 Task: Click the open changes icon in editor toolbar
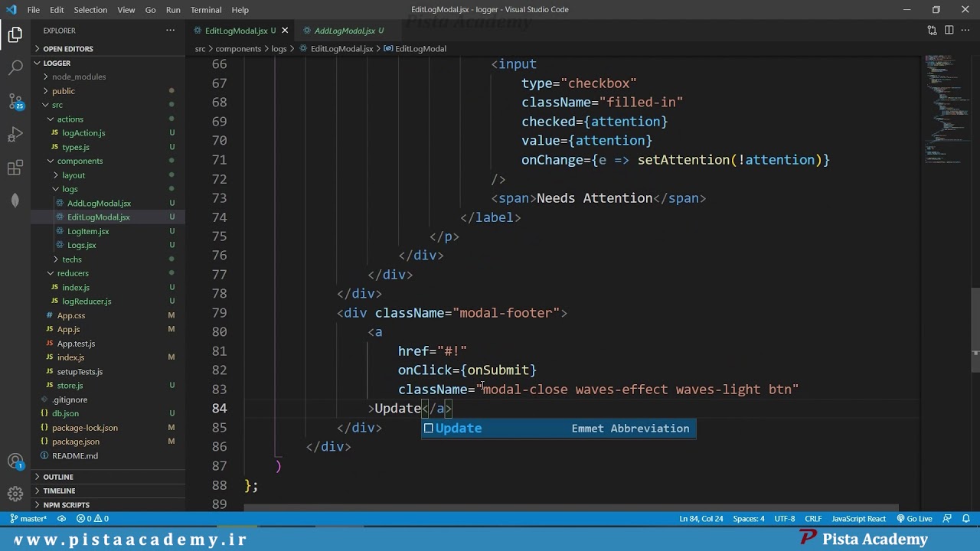(x=932, y=31)
